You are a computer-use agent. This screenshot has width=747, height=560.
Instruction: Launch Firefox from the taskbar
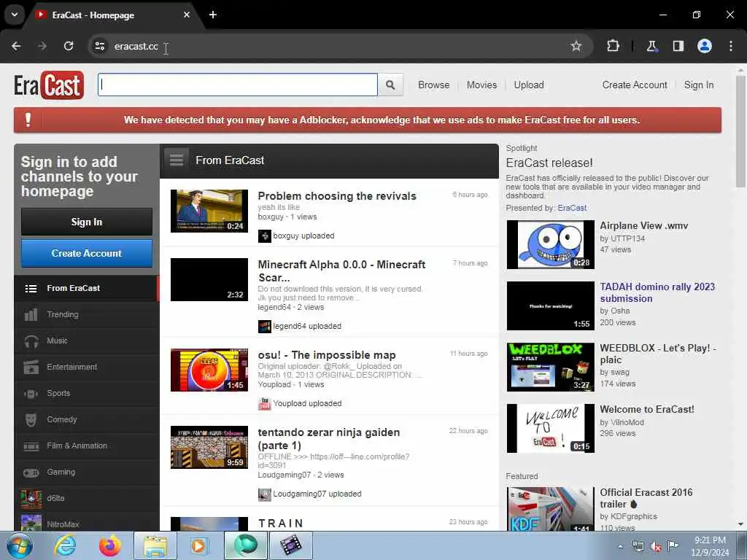pyautogui.click(x=110, y=545)
